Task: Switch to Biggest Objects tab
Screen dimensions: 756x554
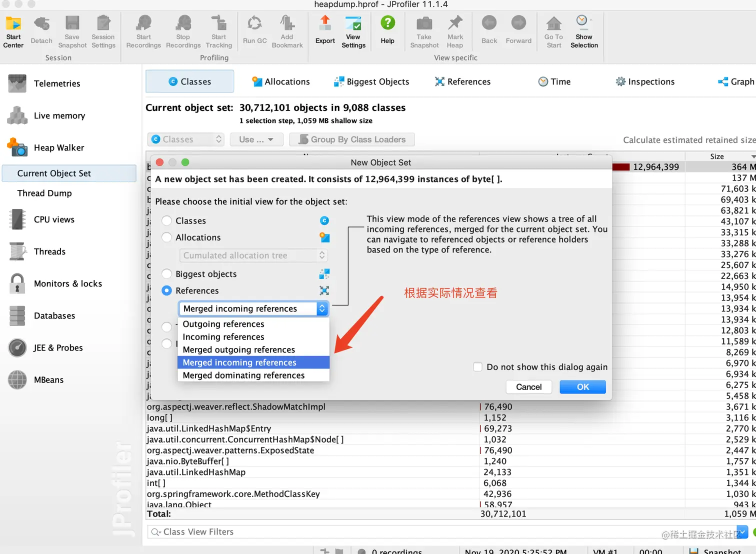Action: click(371, 81)
